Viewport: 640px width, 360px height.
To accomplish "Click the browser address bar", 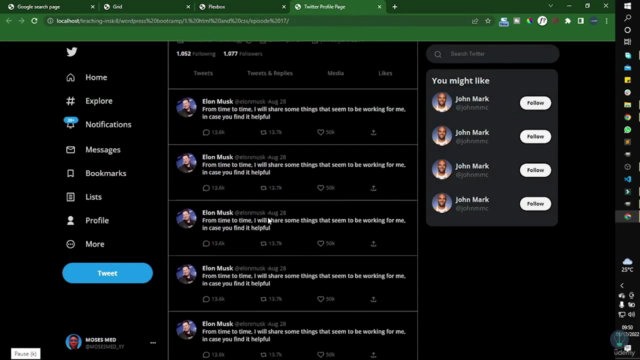I will [261, 21].
